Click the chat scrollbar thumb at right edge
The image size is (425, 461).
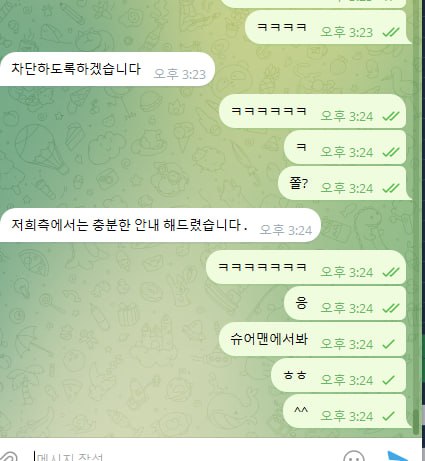[415, 422]
